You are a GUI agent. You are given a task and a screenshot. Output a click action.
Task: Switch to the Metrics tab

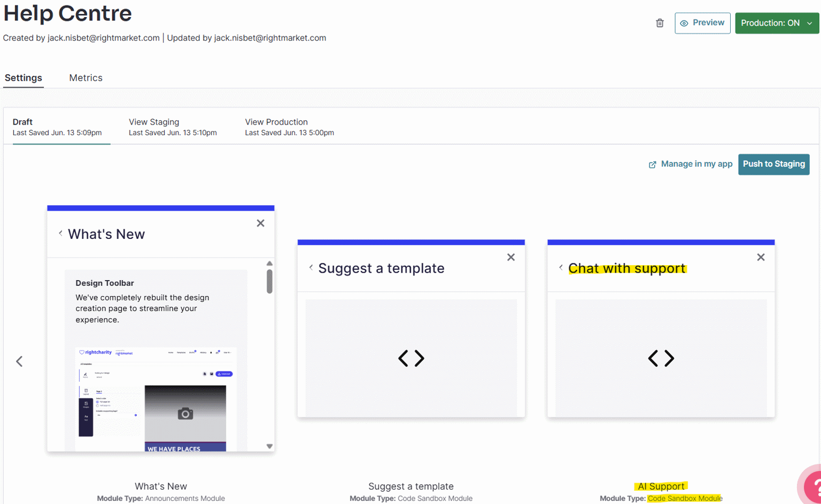point(86,78)
